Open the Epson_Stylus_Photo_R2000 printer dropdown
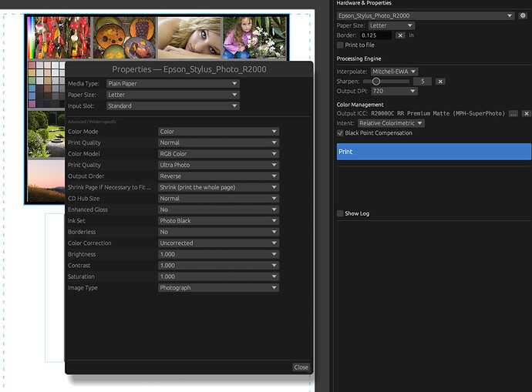This screenshot has width=532, height=392. pyautogui.click(x=426, y=15)
